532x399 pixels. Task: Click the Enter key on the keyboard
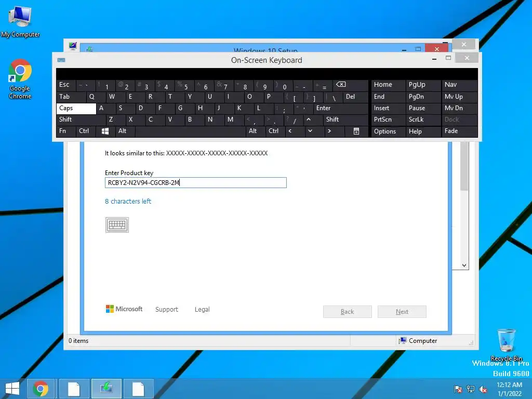pos(341,108)
